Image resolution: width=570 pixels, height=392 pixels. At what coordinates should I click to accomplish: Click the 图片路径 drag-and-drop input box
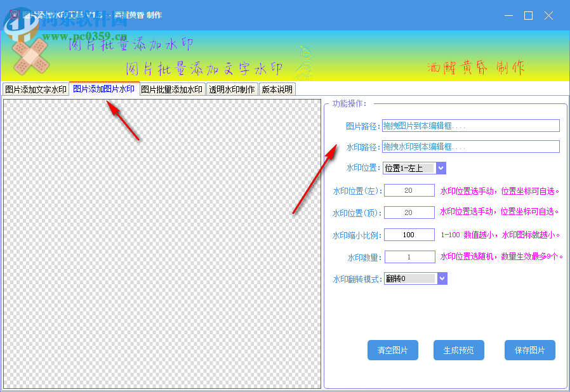pyautogui.click(x=470, y=126)
